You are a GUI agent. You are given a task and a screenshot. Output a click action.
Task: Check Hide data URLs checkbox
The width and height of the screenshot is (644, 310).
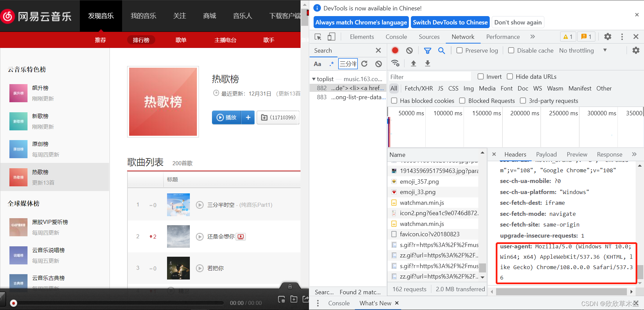coord(510,76)
